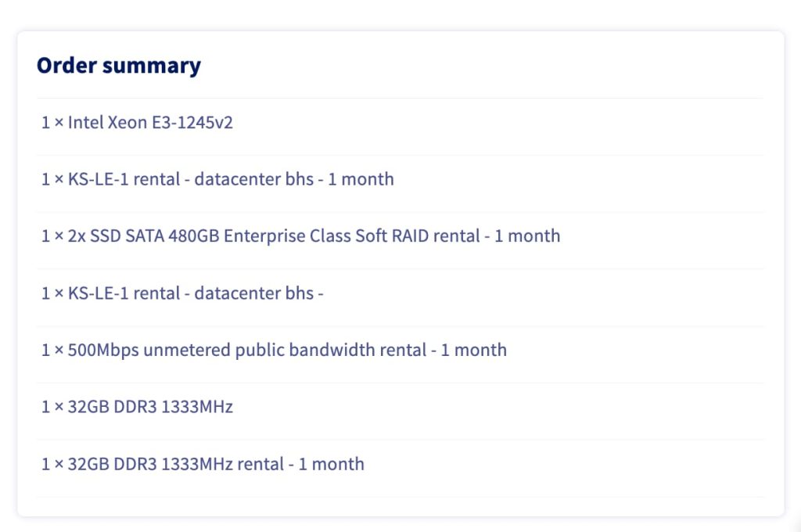
Task: Click the "Order summary" heading
Action: tap(118, 66)
